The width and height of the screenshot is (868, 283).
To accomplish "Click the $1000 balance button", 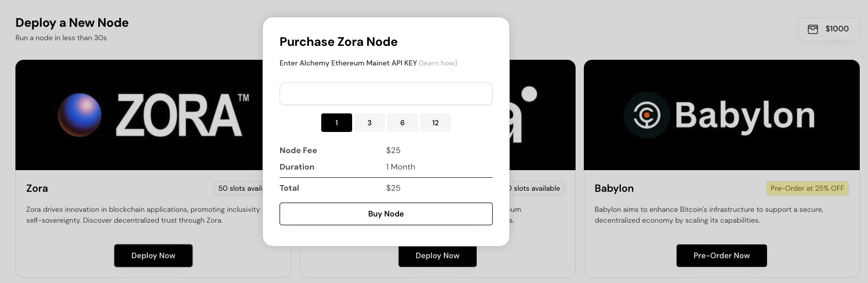I will pyautogui.click(x=829, y=29).
